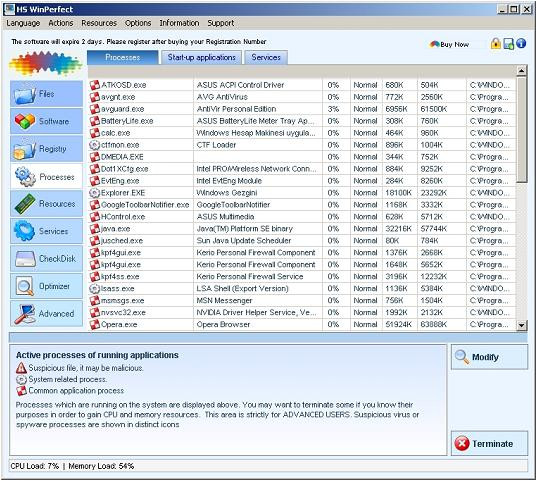Click the icon beside Opera.exe
Viewport: 536px width, 481px height.
[95, 324]
